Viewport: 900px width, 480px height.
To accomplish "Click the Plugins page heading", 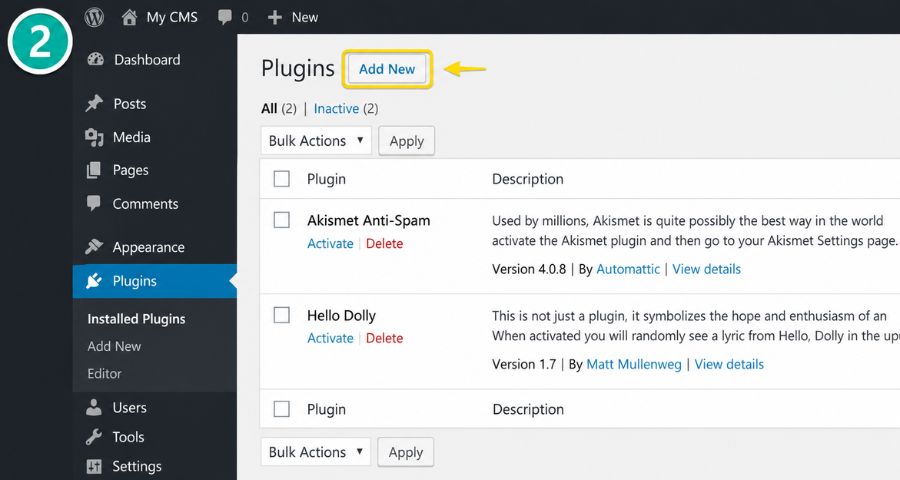I will click(297, 68).
